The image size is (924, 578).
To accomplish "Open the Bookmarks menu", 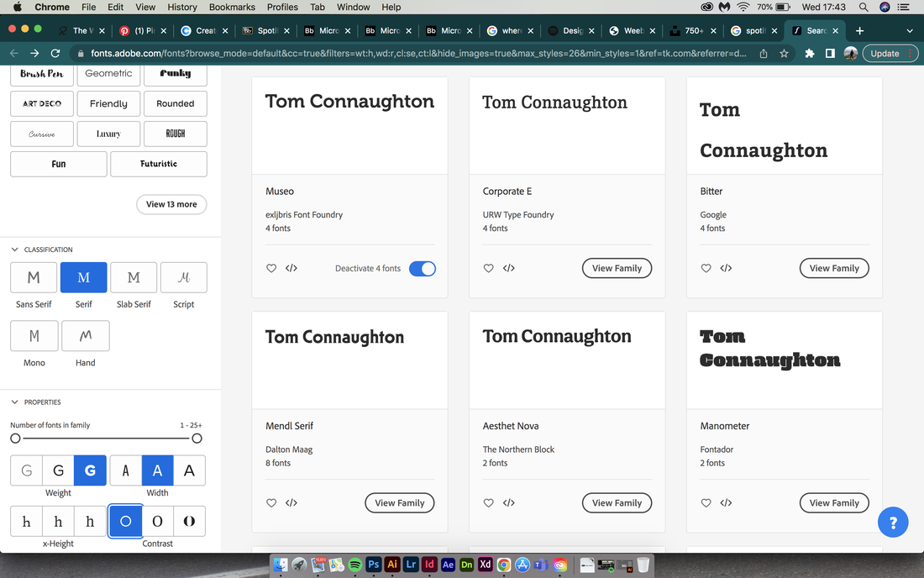I will [232, 7].
